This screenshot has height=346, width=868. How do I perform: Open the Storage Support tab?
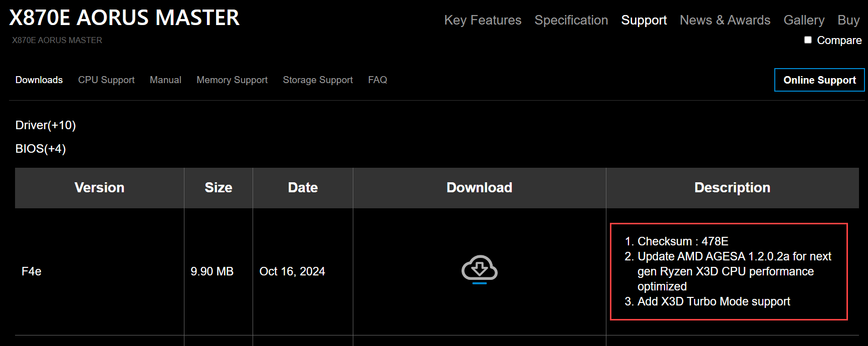(x=318, y=80)
